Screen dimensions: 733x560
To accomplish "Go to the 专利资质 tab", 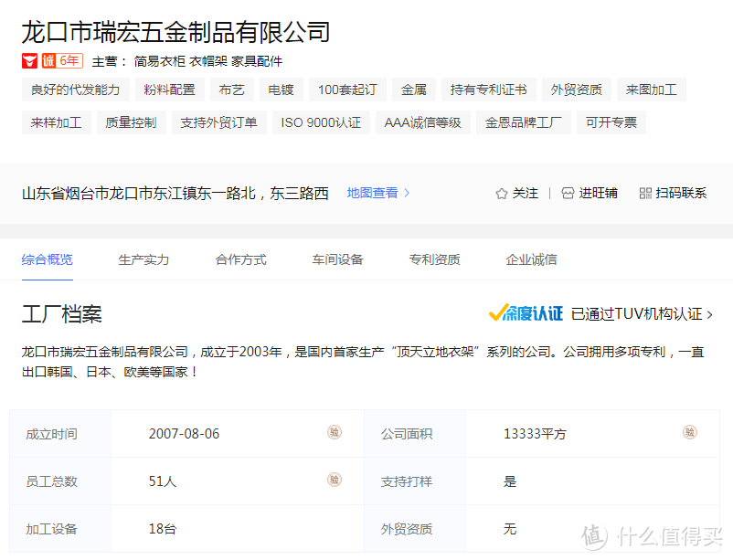I will coord(434,259).
